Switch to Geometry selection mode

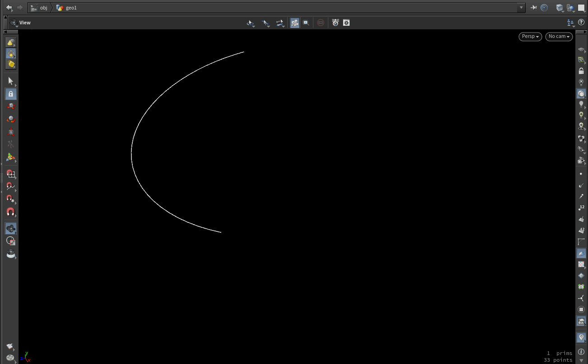tap(11, 54)
